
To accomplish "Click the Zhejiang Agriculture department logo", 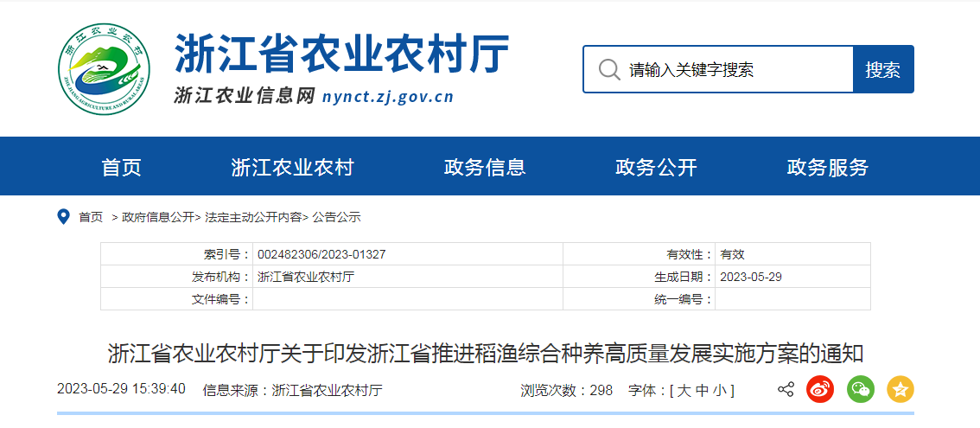I will 105,68.
